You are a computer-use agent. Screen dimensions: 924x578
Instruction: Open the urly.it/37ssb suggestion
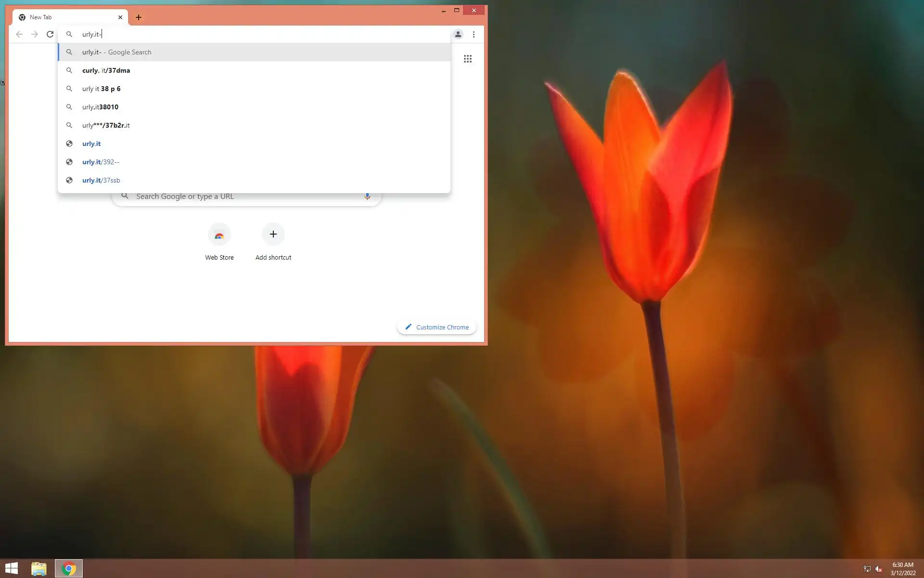coord(101,180)
